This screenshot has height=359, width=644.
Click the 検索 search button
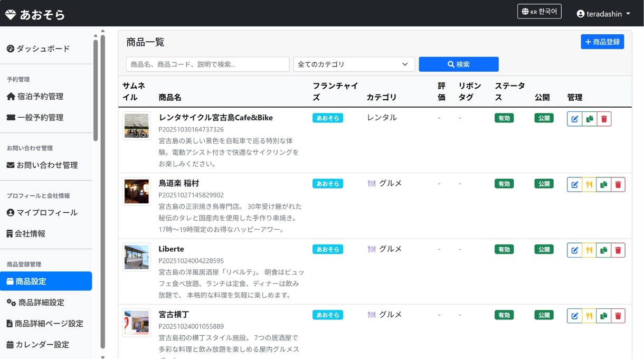pos(459,64)
